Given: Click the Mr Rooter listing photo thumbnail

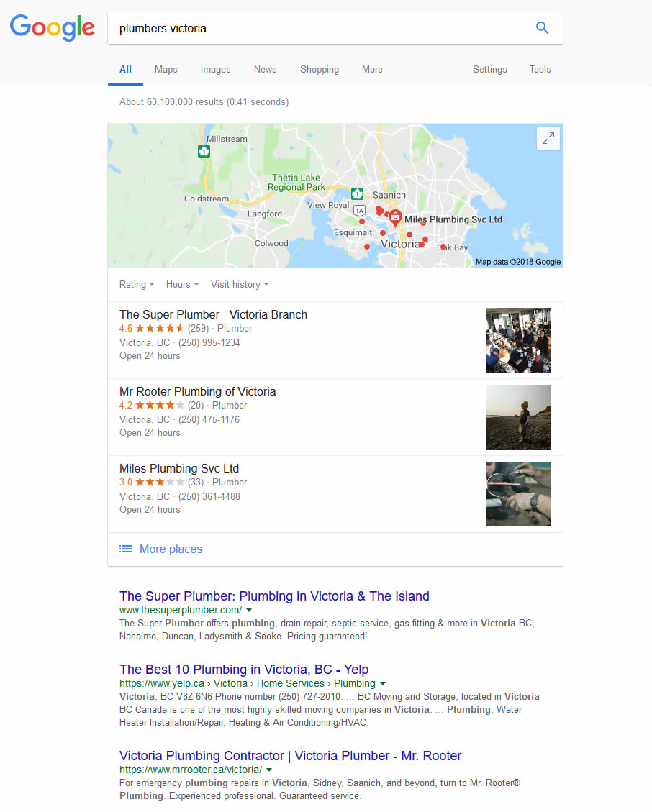Looking at the screenshot, I should point(518,417).
